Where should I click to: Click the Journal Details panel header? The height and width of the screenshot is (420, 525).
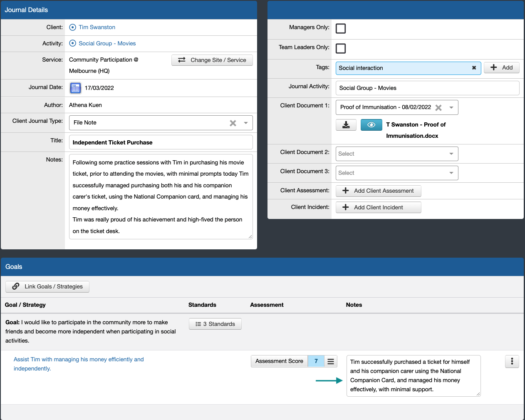pos(129,10)
